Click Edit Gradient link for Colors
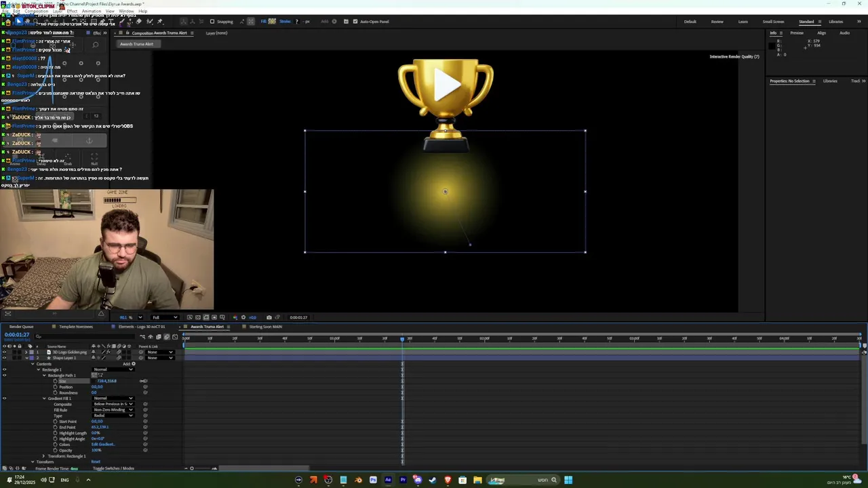This screenshot has width=868, height=488. (103, 445)
